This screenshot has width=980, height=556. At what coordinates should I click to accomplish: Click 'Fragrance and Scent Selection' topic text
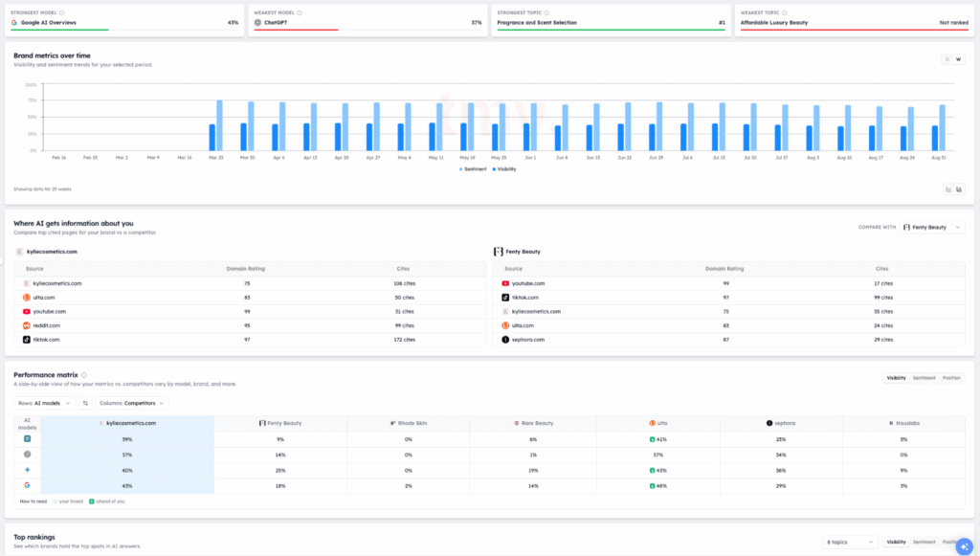point(537,23)
